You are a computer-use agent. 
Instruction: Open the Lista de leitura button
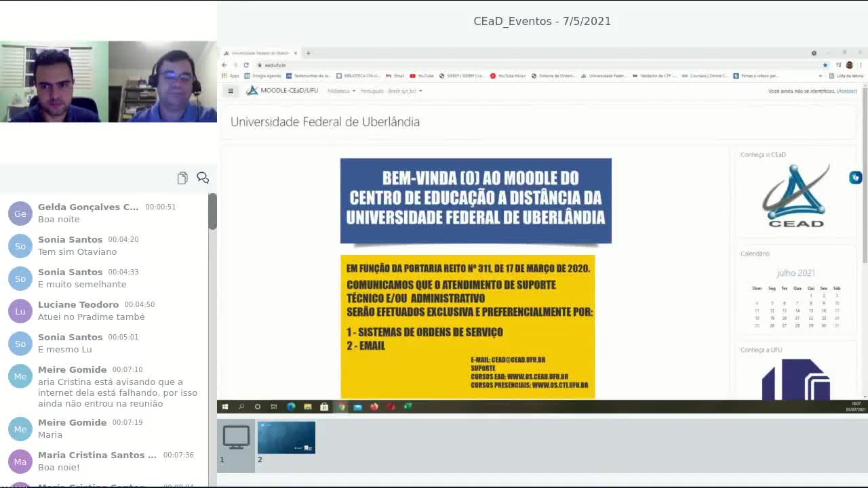click(846, 76)
